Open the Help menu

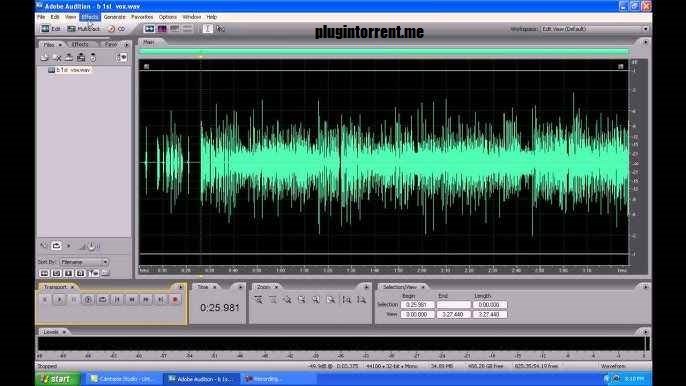coord(212,17)
